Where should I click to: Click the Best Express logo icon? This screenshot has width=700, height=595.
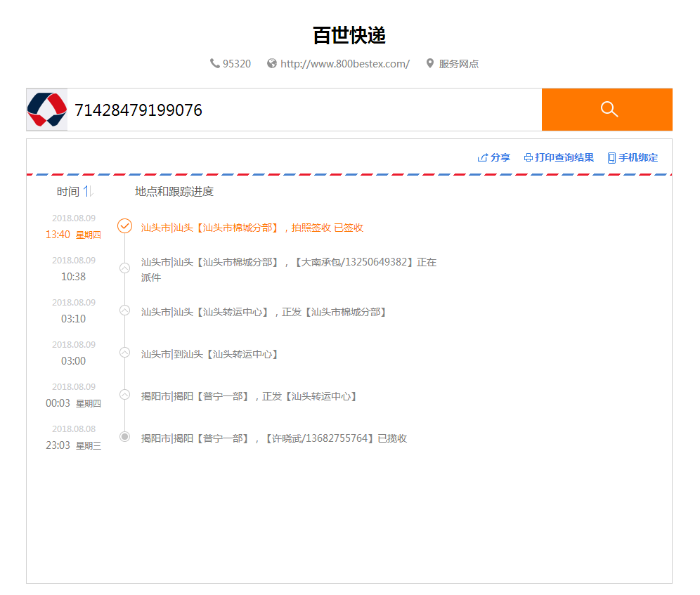(47, 110)
